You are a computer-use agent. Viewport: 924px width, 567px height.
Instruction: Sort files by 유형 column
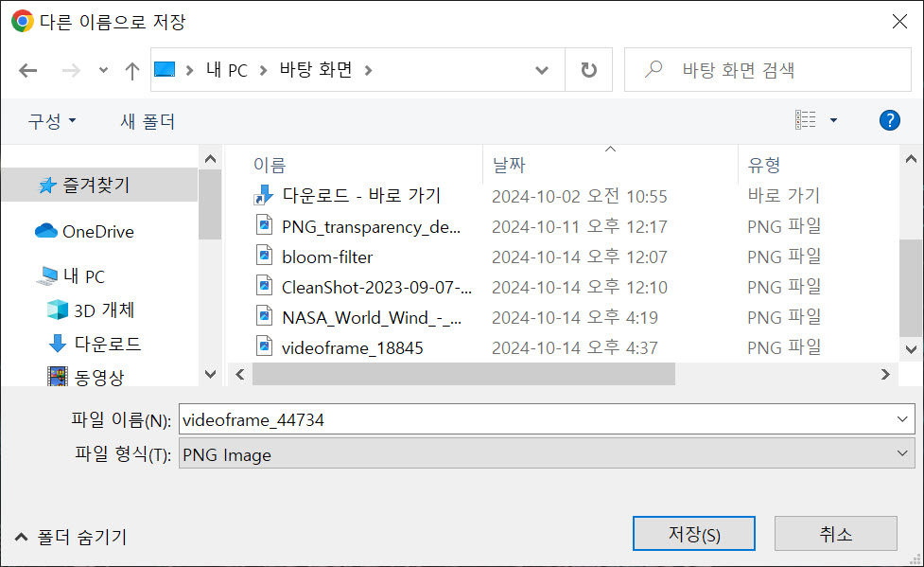[764, 165]
